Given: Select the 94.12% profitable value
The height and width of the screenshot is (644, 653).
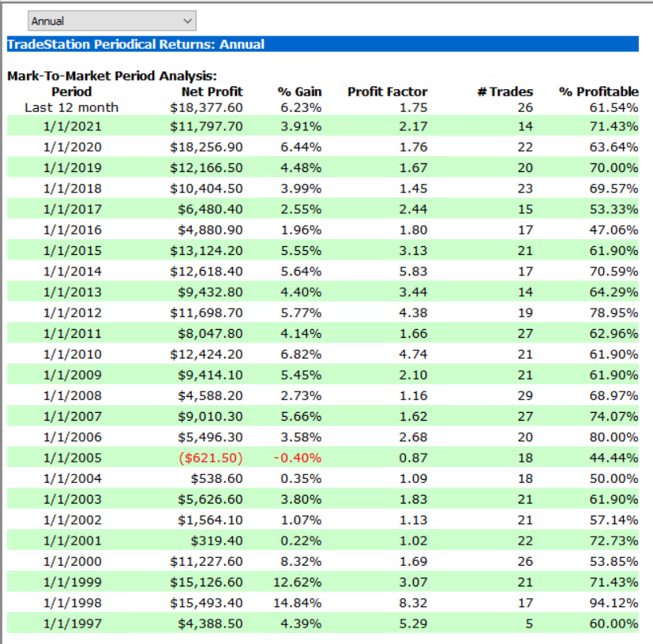Looking at the screenshot, I should 611,603.
